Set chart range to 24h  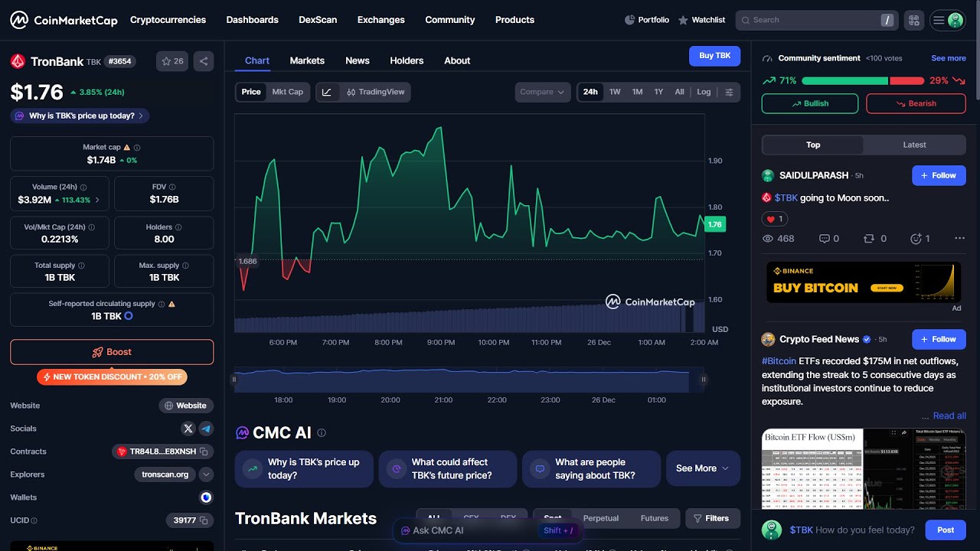(x=590, y=92)
